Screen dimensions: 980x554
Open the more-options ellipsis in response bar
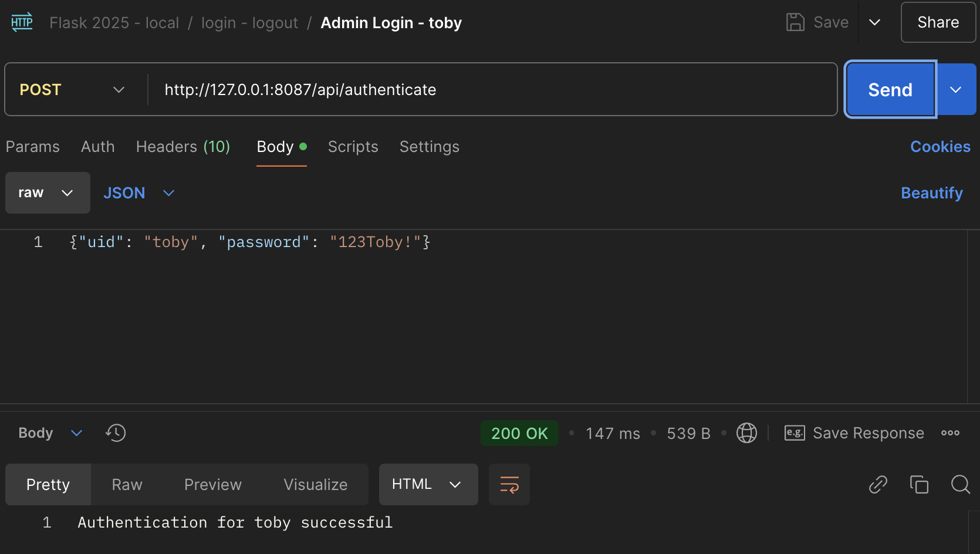point(949,433)
